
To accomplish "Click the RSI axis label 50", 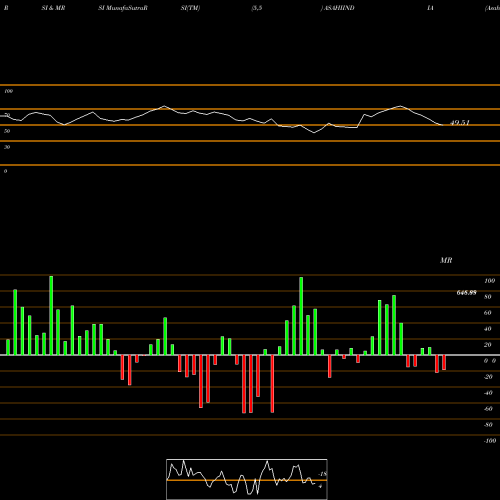I will (x=7, y=131).
